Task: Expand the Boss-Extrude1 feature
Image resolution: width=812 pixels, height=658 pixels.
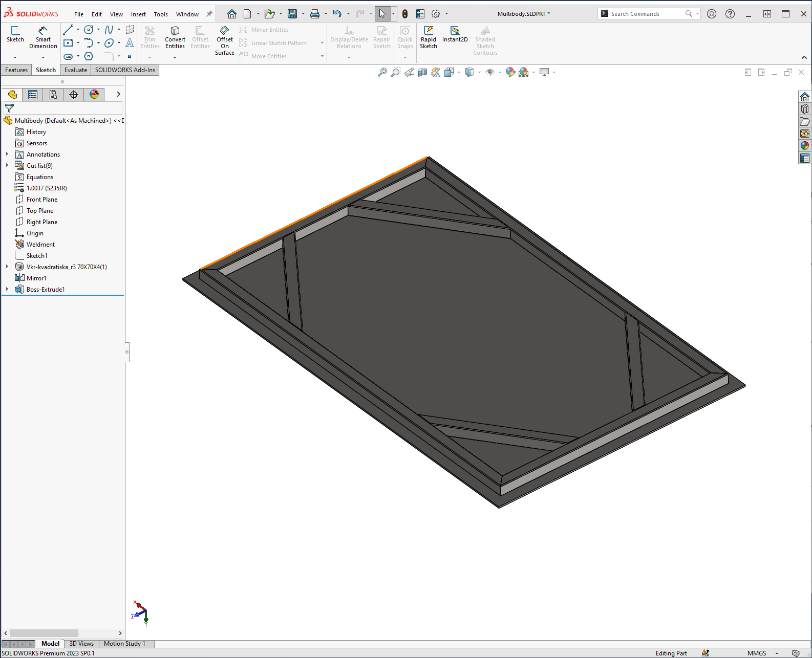Action: point(7,289)
